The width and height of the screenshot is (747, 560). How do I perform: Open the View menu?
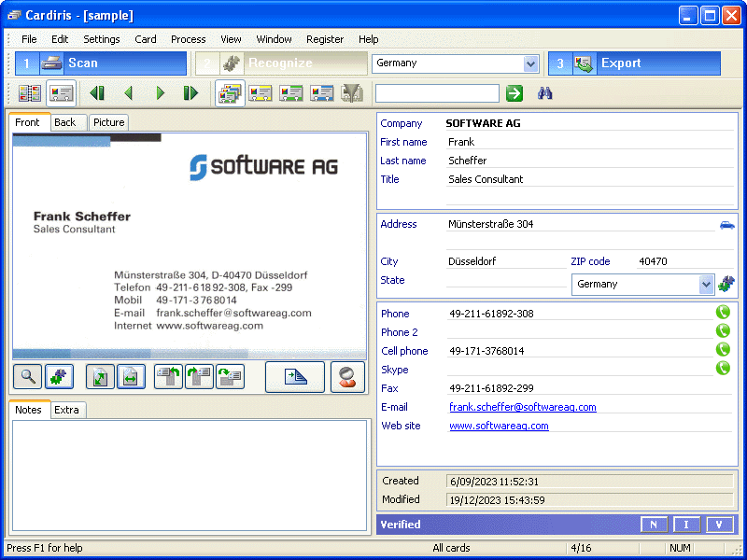(x=231, y=39)
